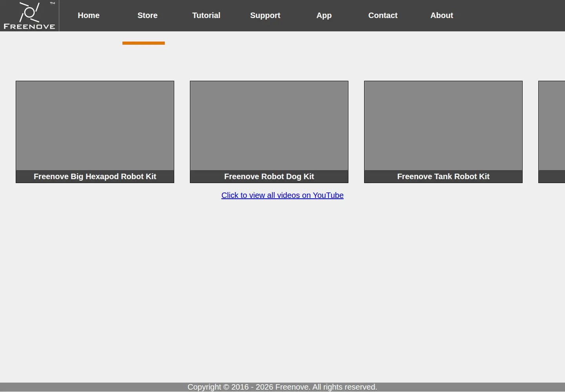Open the Robot Dog Kit video thumbnail
Screen dimensions: 565x392
pyautogui.click(x=269, y=125)
